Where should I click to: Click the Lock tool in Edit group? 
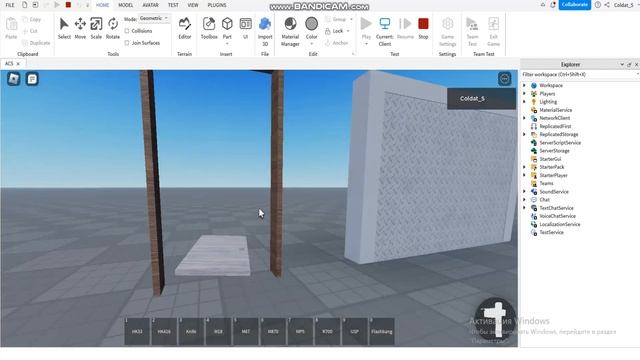[x=334, y=31]
